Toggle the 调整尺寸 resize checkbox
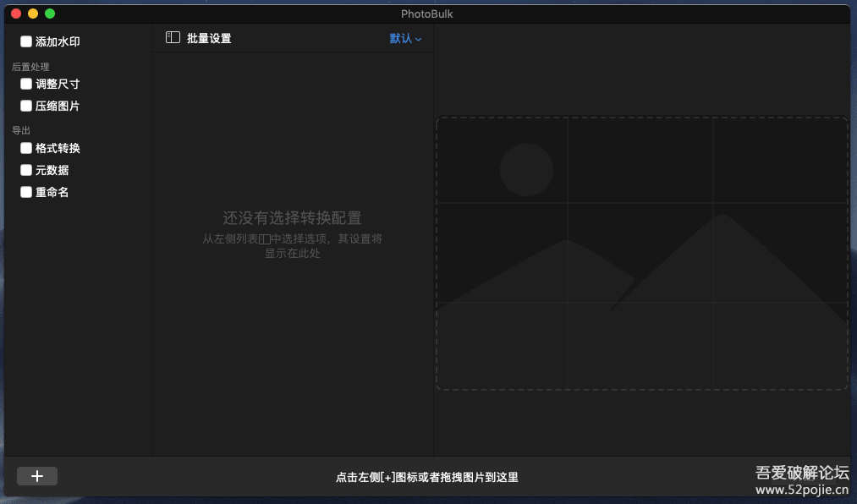The width and height of the screenshot is (857, 504). pos(25,84)
